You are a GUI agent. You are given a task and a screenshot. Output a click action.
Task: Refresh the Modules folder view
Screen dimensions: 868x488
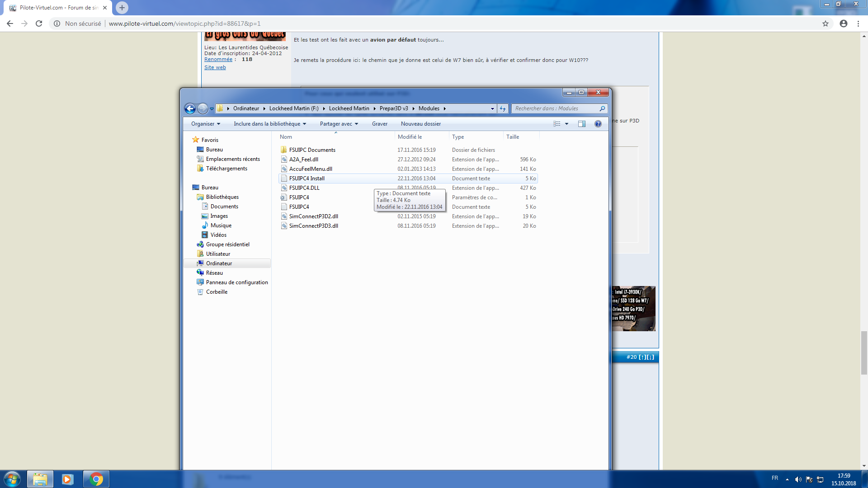coord(503,108)
